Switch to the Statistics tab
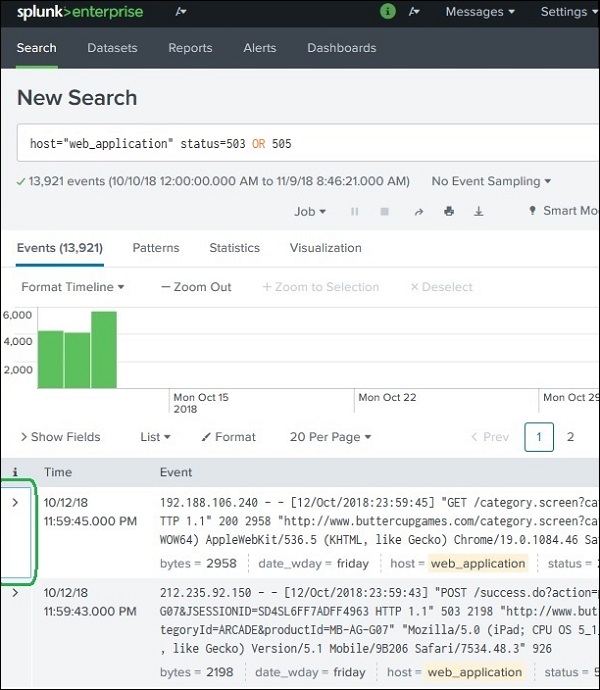The height and width of the screenshot is (690, 600). [x=234, y=248]
